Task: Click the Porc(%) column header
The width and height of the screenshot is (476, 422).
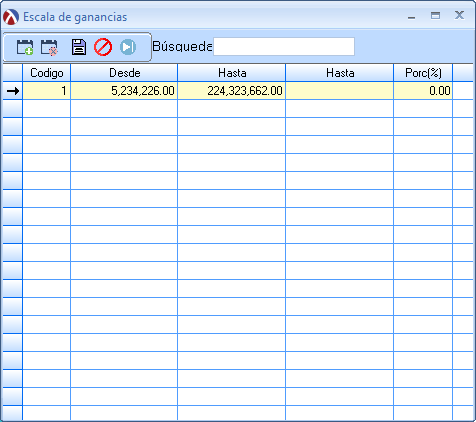Action: coord(423,73)
